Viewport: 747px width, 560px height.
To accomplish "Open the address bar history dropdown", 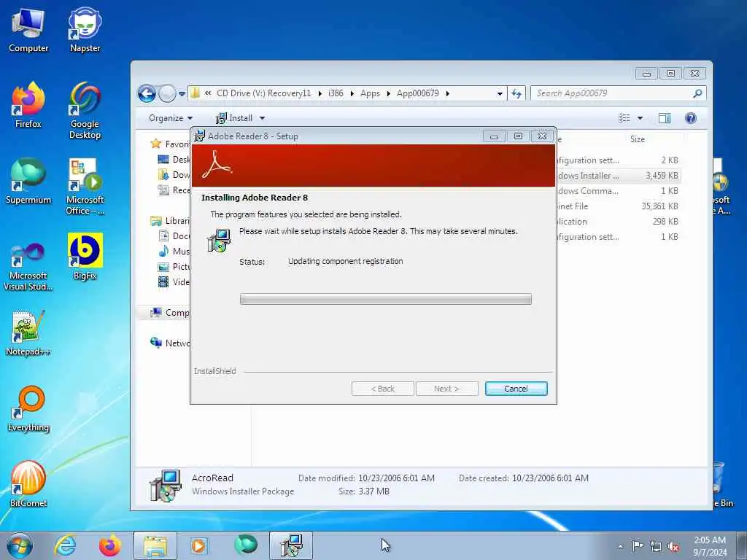I will pyautogui.click(x=499, y=94).
